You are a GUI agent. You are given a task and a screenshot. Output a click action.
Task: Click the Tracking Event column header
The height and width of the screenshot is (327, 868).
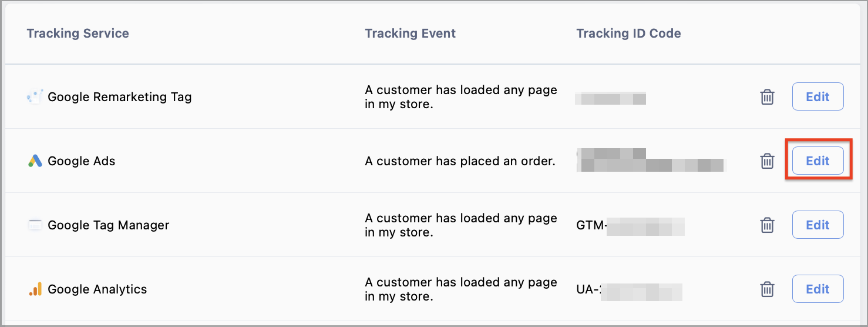click(x=410, y=34)
